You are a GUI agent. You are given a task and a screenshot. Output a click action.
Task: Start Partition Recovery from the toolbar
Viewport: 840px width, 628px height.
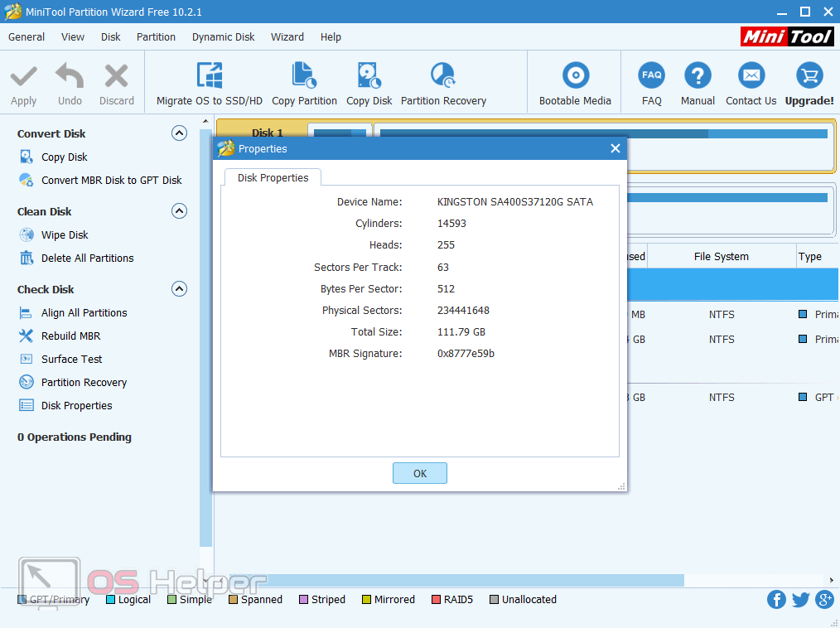tap(443, 76)
